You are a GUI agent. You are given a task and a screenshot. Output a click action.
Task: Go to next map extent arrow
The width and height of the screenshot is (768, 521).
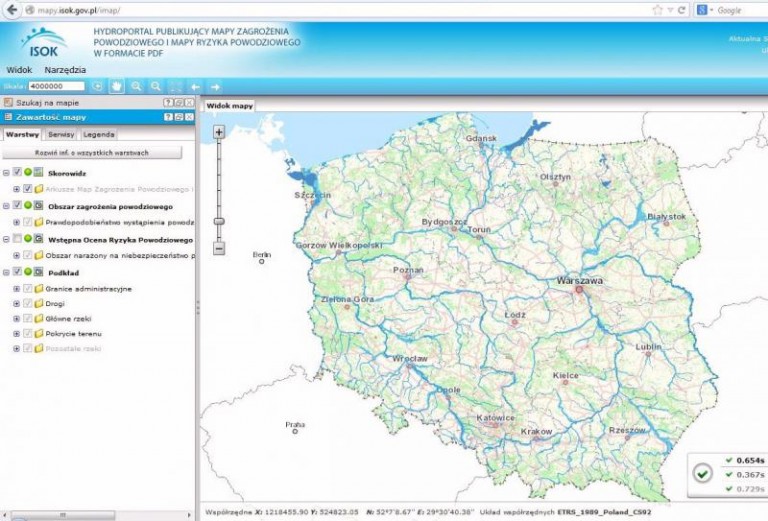(x=215, y=87)
